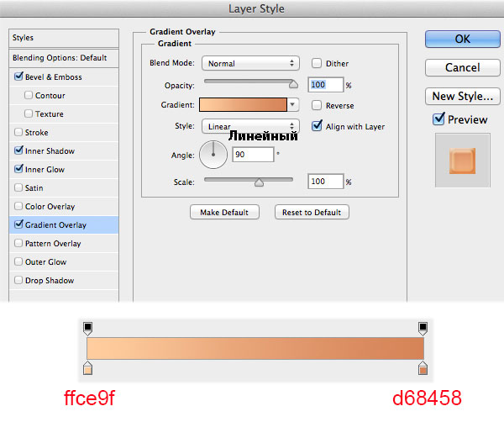Enable the Texture checkbox

[29, 113]
